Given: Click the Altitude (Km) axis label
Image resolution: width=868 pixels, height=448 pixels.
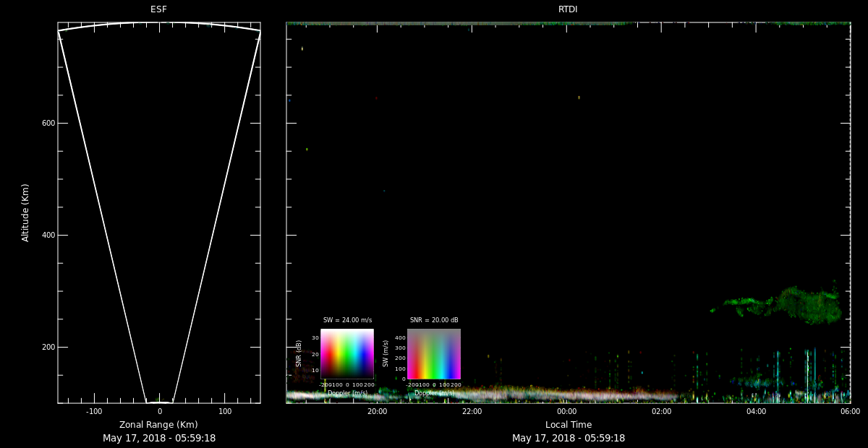Looking at the screenshot, I should click(x=25, y=212).
